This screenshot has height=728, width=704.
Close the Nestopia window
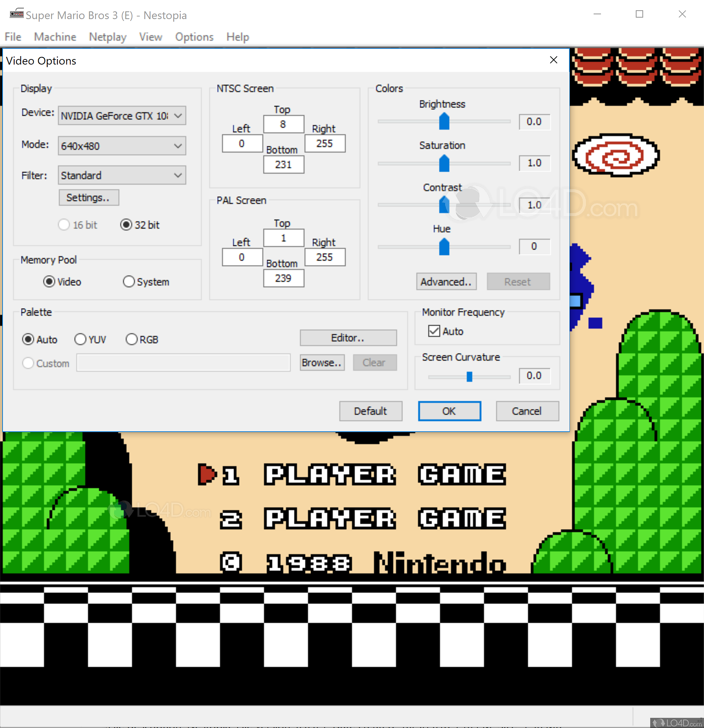682,14
